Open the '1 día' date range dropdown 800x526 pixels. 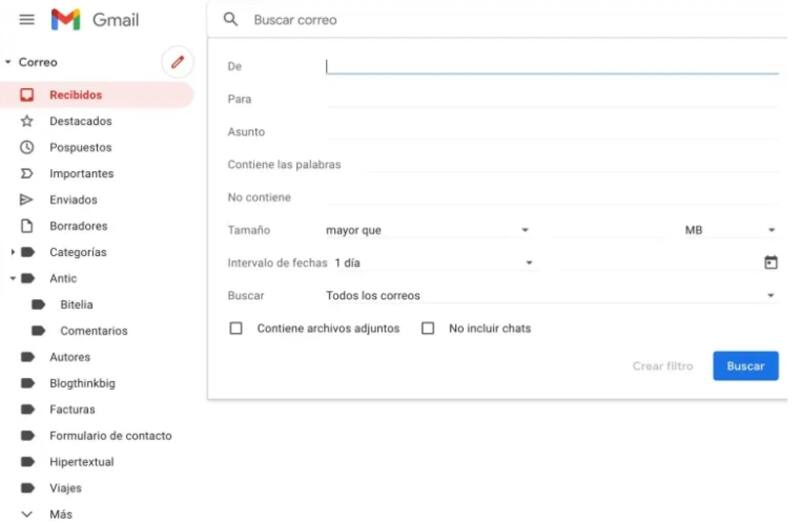pos(432,263)
